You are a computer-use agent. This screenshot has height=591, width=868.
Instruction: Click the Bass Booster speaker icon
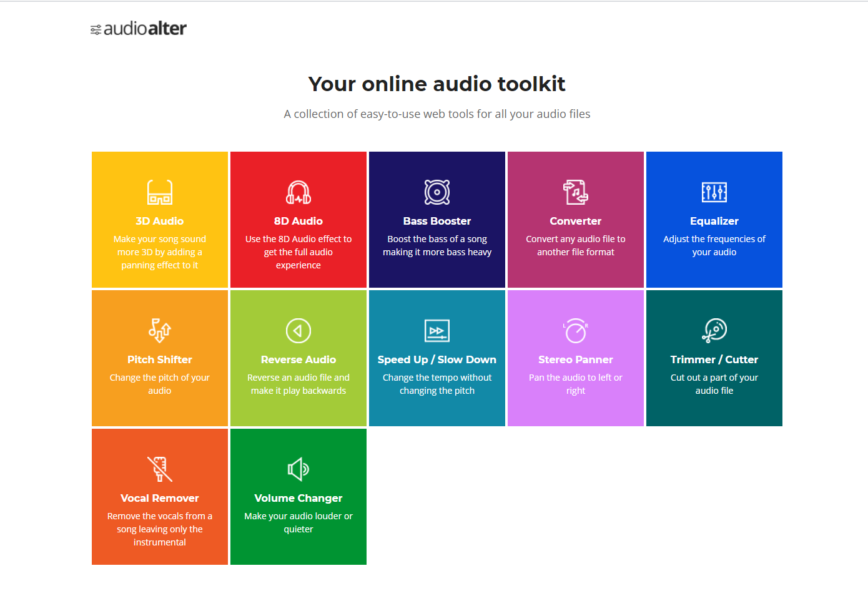point(437,192)
